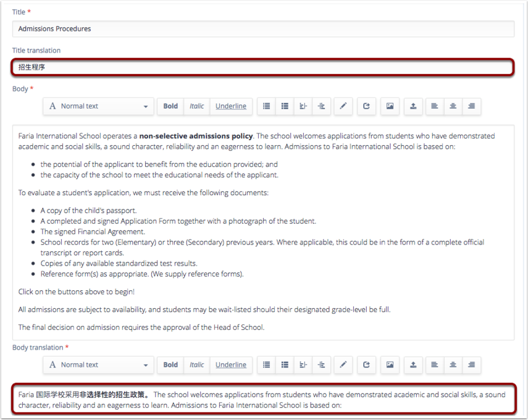Click the Title field 'Admissions Procedures'
This screenshot has width=528, height=420.
[263, 29]
